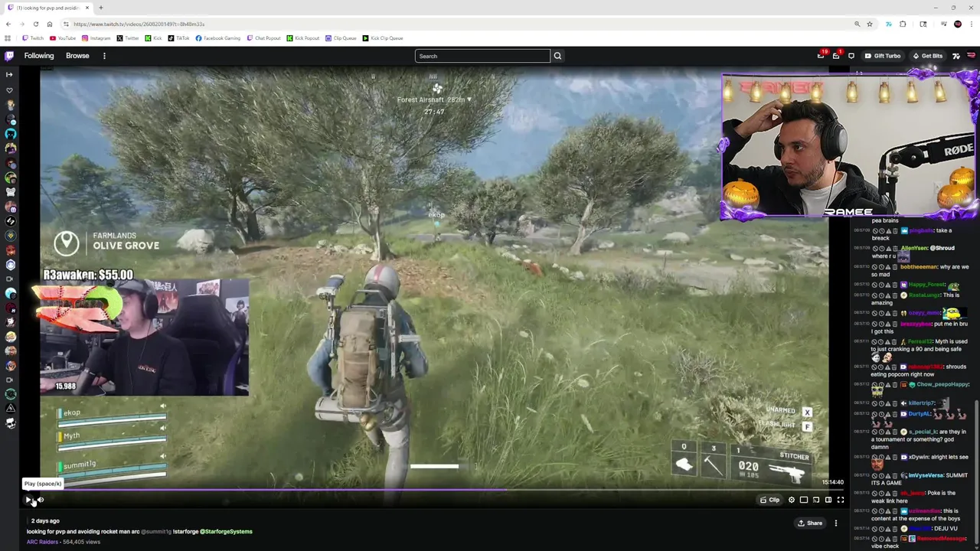Image resolution: width=980 pixels, height=551 pixels.
Task: Open the 7TV icon in Twitch top bar
Action: click(956, 56)
